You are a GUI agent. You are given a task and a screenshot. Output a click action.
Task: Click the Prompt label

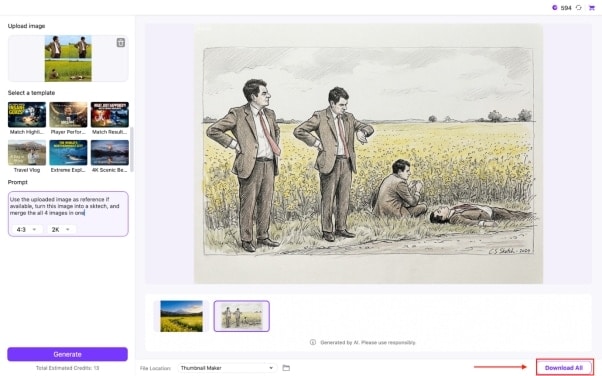click(x=18, y=182)
